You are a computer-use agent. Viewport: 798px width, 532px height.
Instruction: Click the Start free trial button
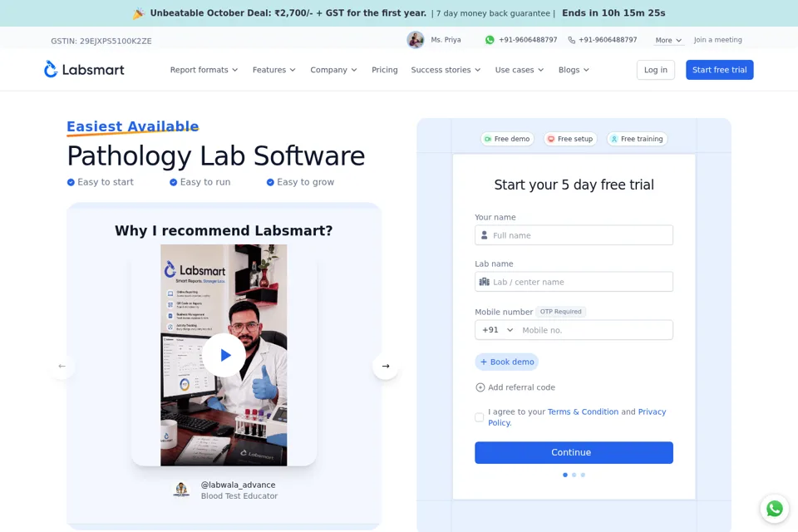719,70
